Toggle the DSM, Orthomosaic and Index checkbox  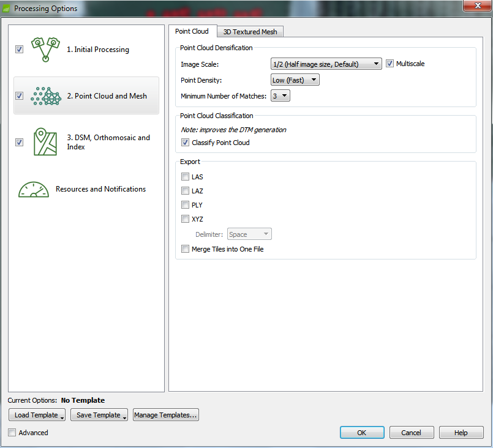(x=19, y=143)
